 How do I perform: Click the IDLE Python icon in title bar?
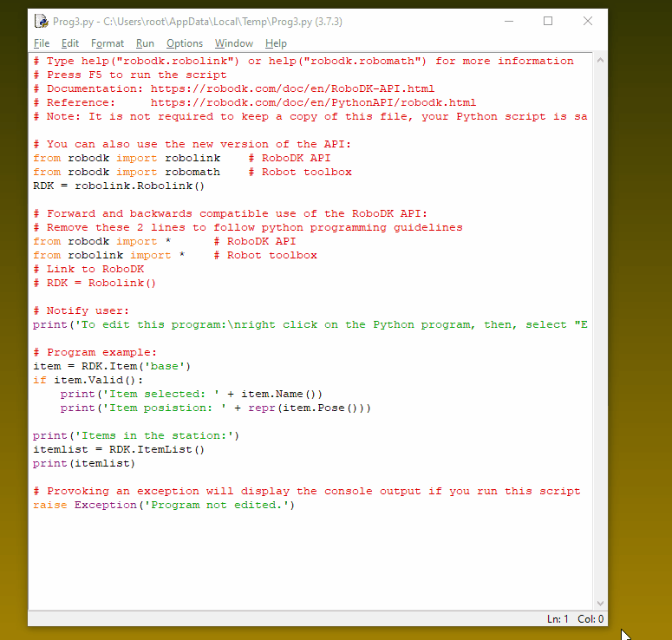[x=41, y=21]
